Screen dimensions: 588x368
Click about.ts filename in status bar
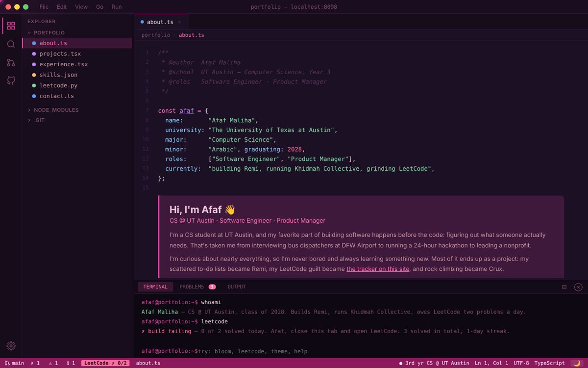coord(148,363)
